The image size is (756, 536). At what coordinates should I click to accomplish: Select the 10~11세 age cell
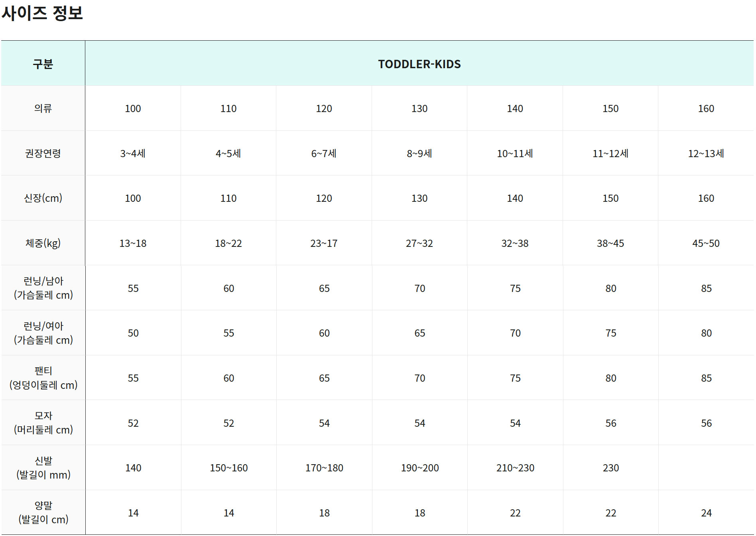coord(515,154)
